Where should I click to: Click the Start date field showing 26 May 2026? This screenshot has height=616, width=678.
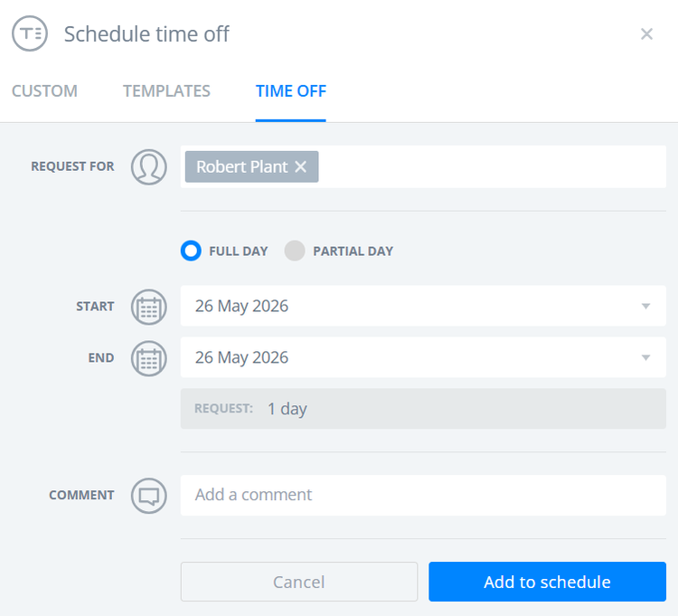click(x=423, y=306)
